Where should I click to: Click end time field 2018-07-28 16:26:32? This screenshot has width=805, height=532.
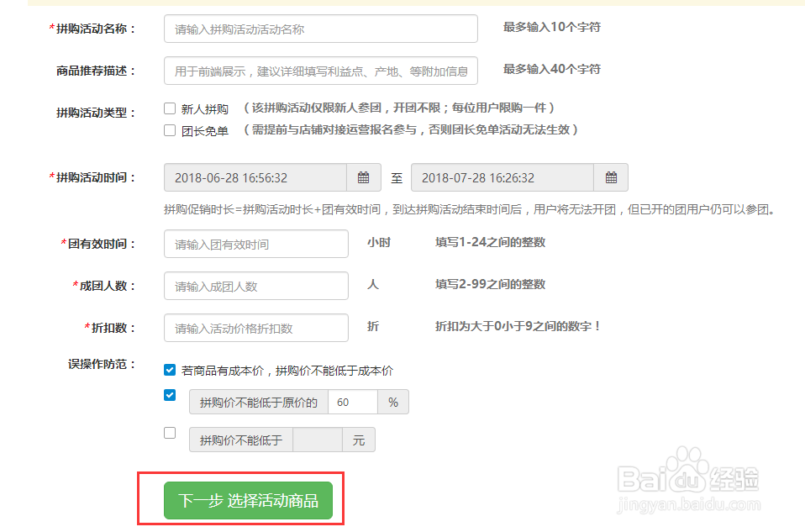pos(502,177)
